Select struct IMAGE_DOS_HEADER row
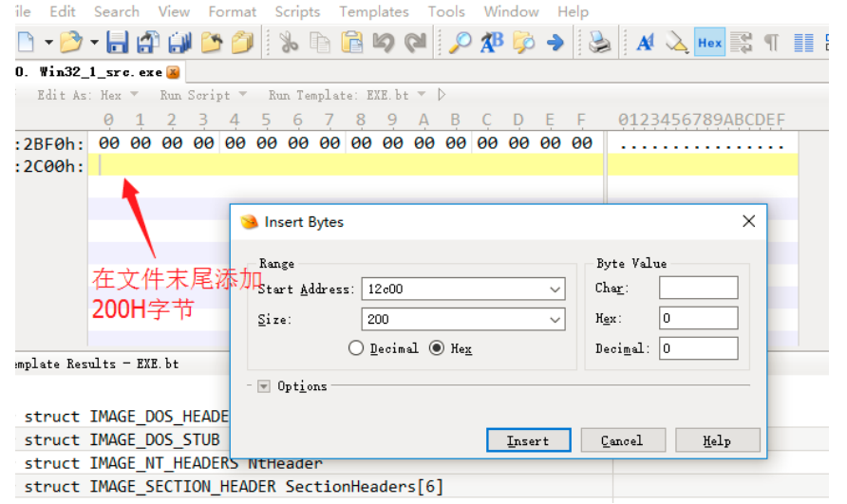The height and width of the screenshot is (504, 847). click(122, 417)
